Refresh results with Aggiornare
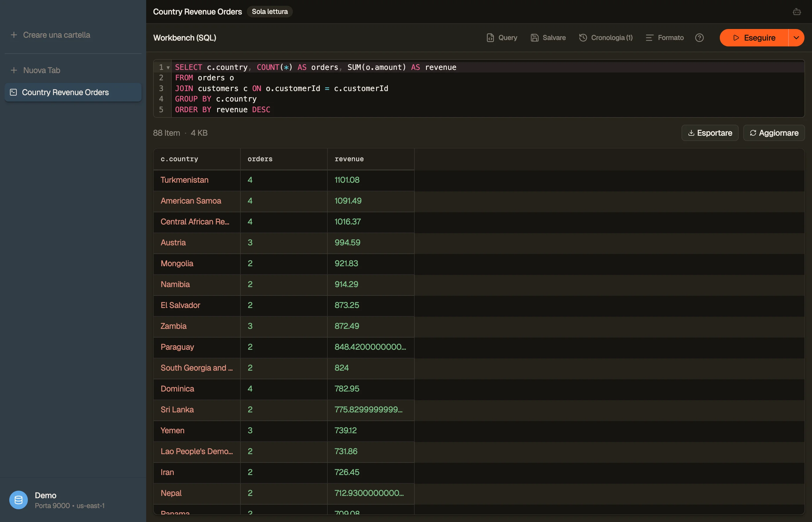Viewport: 812px width, 522px height. tap(774, 133)
